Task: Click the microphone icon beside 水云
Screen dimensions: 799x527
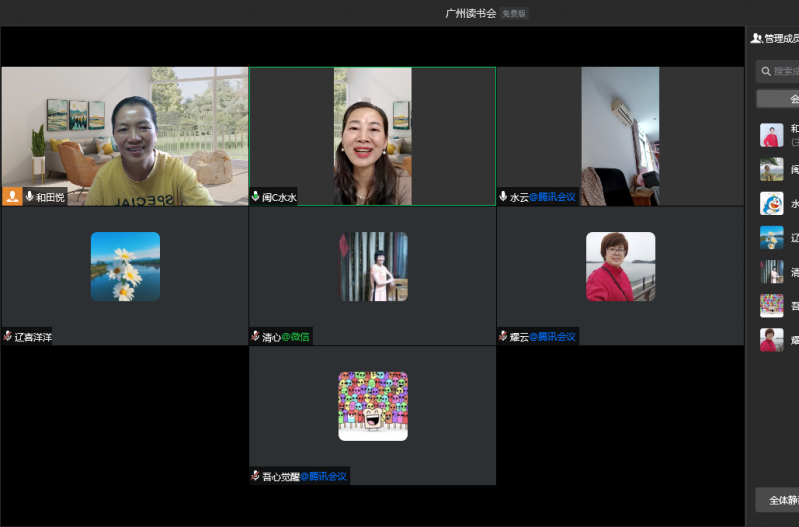Action: tap(504, 197)
